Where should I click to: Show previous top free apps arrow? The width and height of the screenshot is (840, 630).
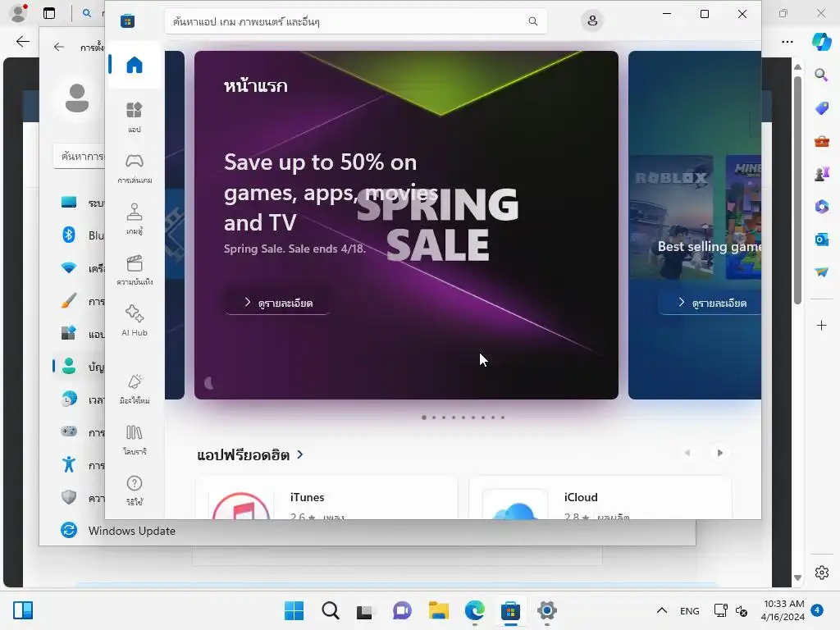click(x=687, y=453)
